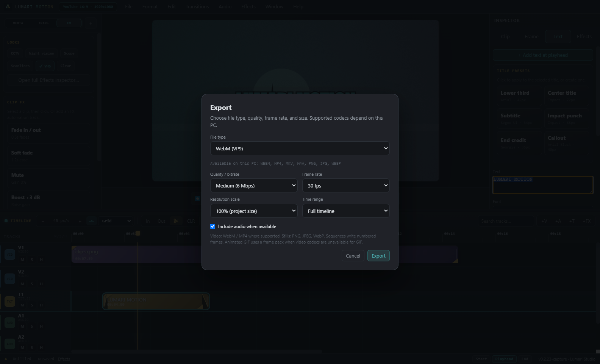
Task: Open the Help menu
Action: tap(298, 7)
